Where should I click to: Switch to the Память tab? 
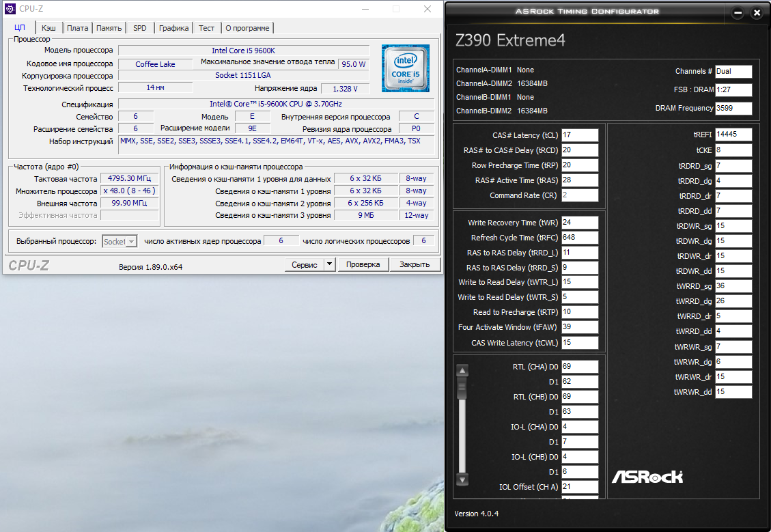pyautogui.click(x=109, y=28)
